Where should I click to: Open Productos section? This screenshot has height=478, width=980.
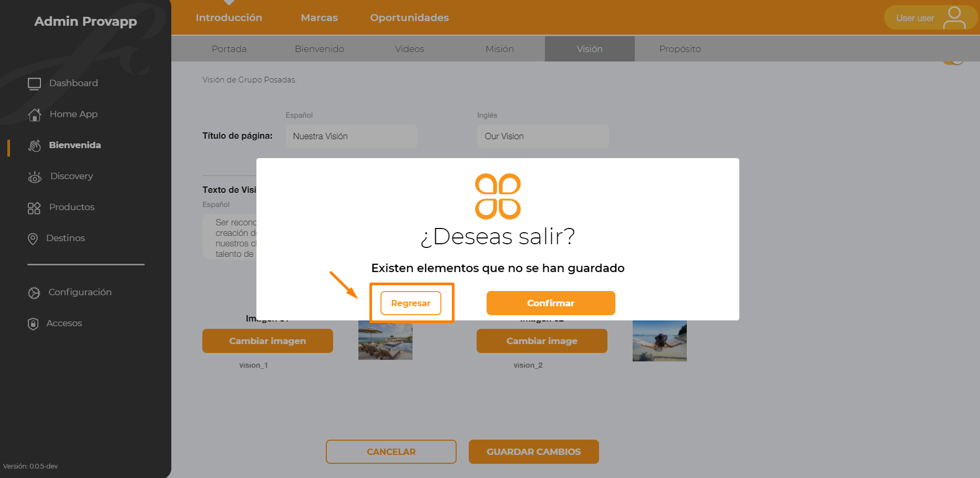click(x=72, y=207)
